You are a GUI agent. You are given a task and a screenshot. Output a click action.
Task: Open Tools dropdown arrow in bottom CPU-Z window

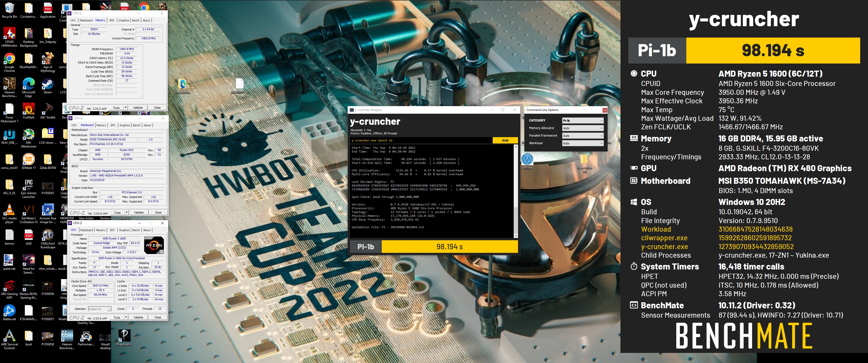point(126,317)
